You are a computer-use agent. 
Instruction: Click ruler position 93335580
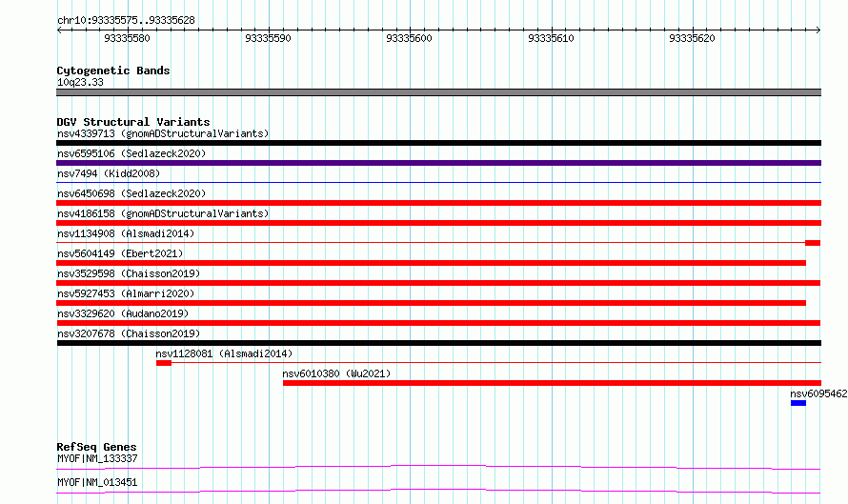coord(127,38)
